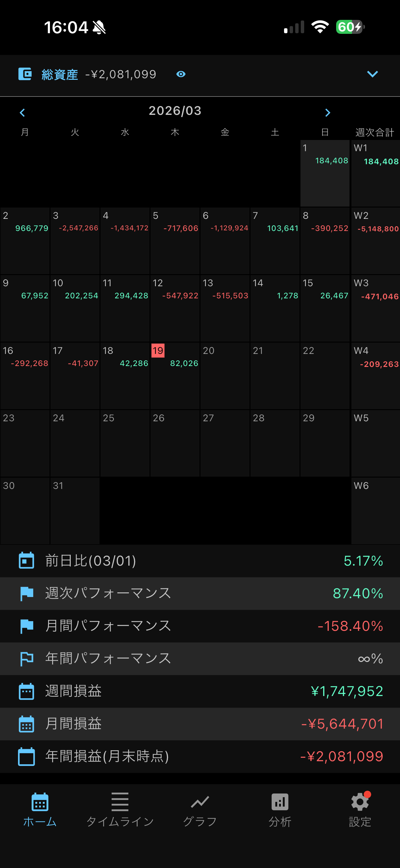Tap the 月間パフォーマンス -158.40% row
Image resolution: width=400 pixels, height=868 pixels.
click(200, 626)
